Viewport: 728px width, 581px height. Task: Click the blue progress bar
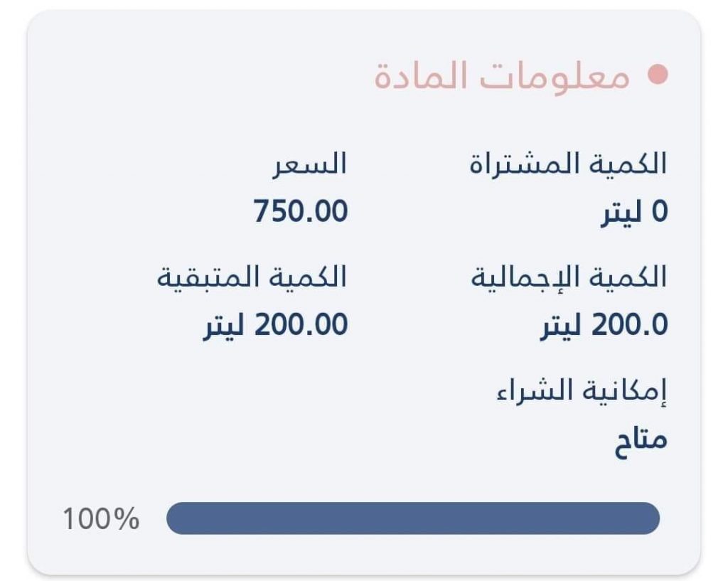tap(413, 518)
